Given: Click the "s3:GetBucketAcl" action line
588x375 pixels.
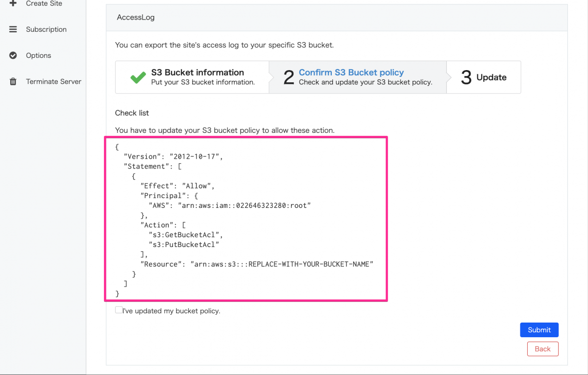Looking at the screenshot, I should [186, 235].
